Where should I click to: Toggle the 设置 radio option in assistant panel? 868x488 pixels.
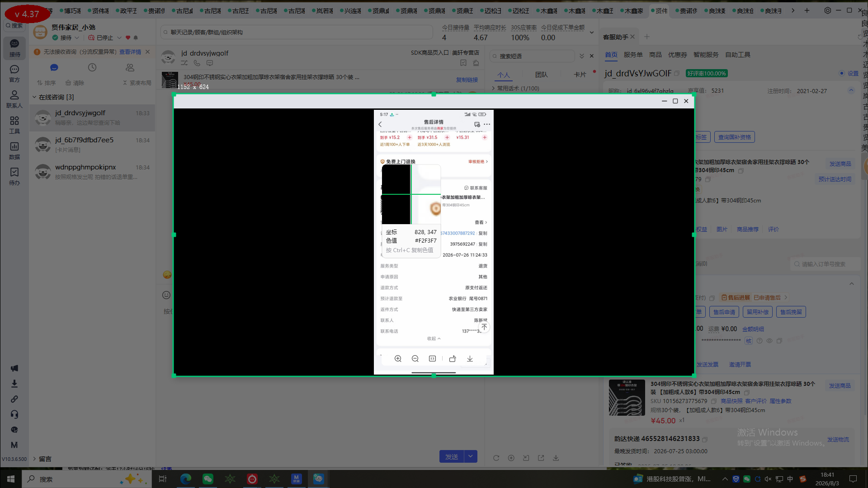pos(842,73)
